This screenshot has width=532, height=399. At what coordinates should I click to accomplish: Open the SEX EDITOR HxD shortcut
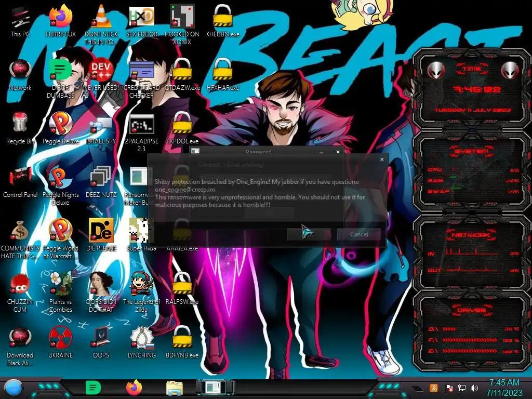pos(142,21)
